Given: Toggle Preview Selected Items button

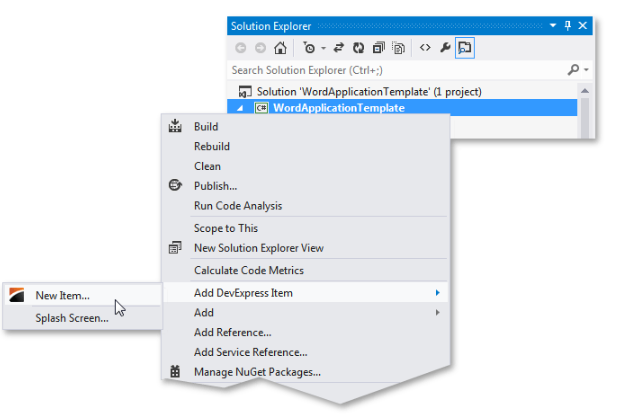Looking at the screenshot, I should (465, 48).
